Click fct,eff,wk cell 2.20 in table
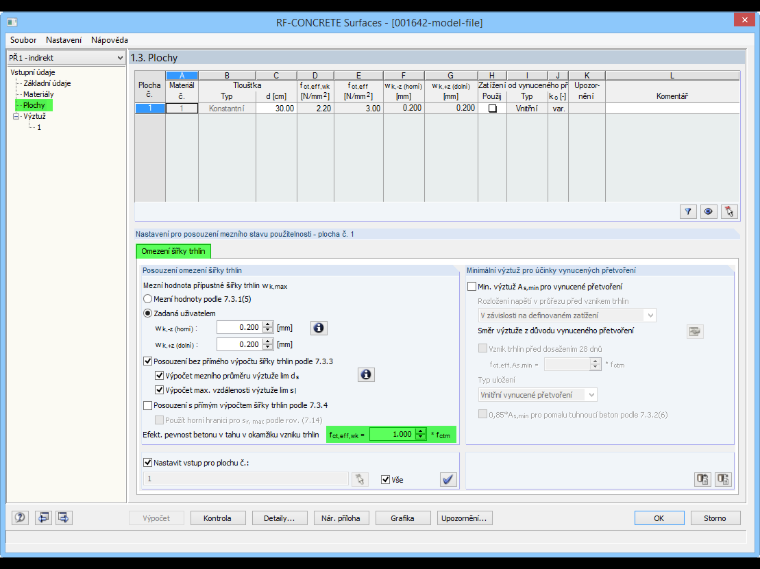This screenshot has width=760, height=569. click(x=316, y=109)
